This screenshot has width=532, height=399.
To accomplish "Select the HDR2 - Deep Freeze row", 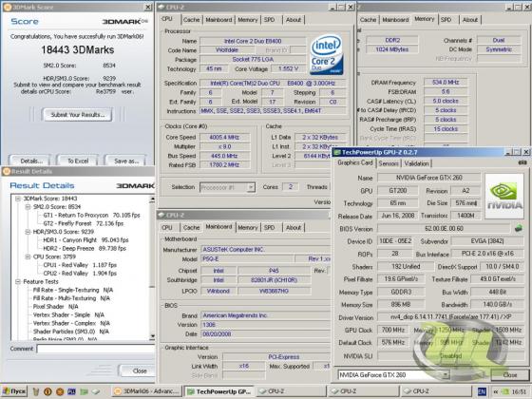I will [x=85, y=248].
